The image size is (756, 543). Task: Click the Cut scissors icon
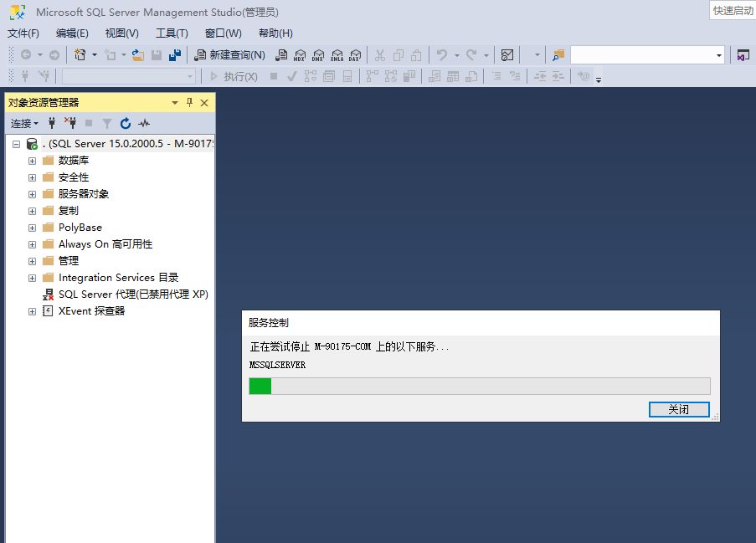380,55
